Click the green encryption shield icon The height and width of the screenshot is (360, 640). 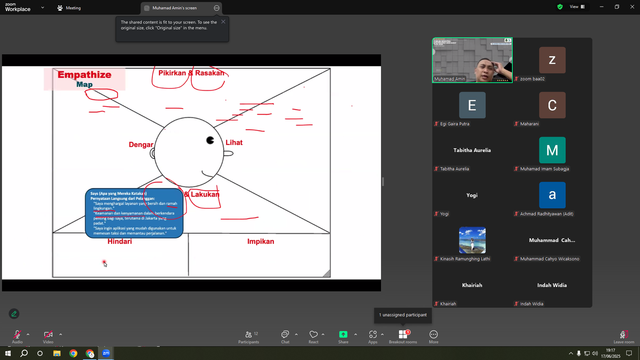coord(560,7)
